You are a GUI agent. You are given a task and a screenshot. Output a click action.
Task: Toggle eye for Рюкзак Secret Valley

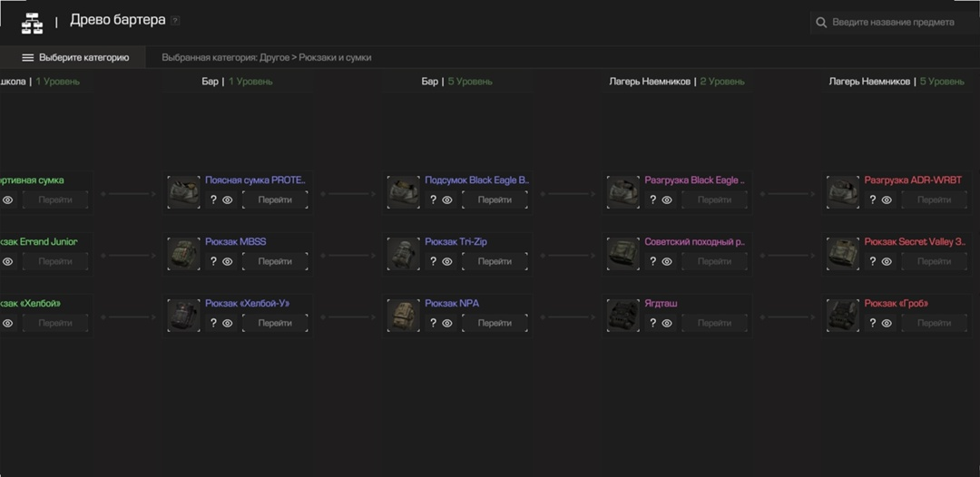tap(887, 261)
